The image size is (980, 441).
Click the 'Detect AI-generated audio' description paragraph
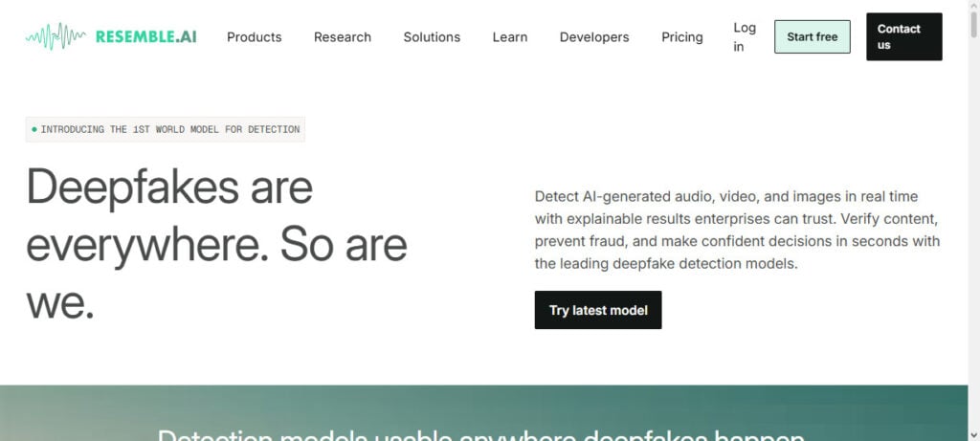click(x=738, y=230)
